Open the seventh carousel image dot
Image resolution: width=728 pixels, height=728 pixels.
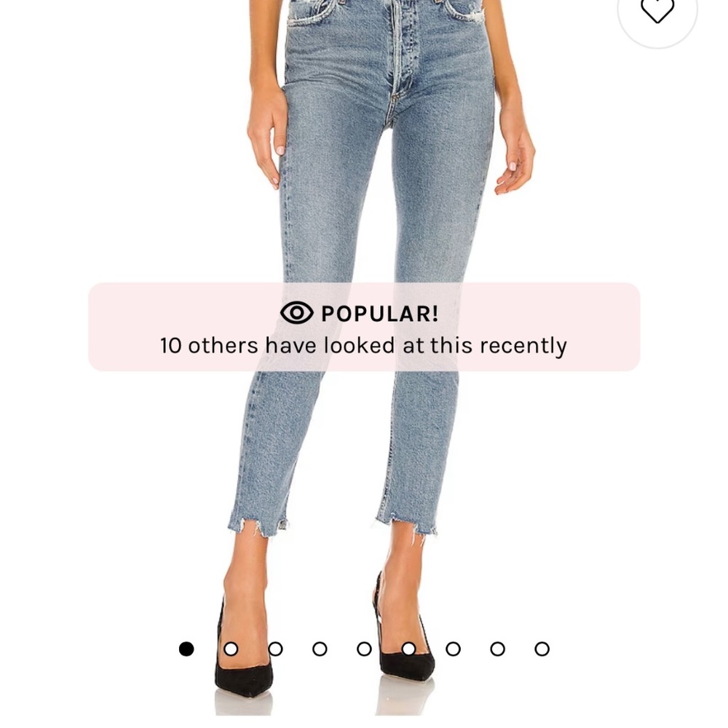tap(453, 649)
